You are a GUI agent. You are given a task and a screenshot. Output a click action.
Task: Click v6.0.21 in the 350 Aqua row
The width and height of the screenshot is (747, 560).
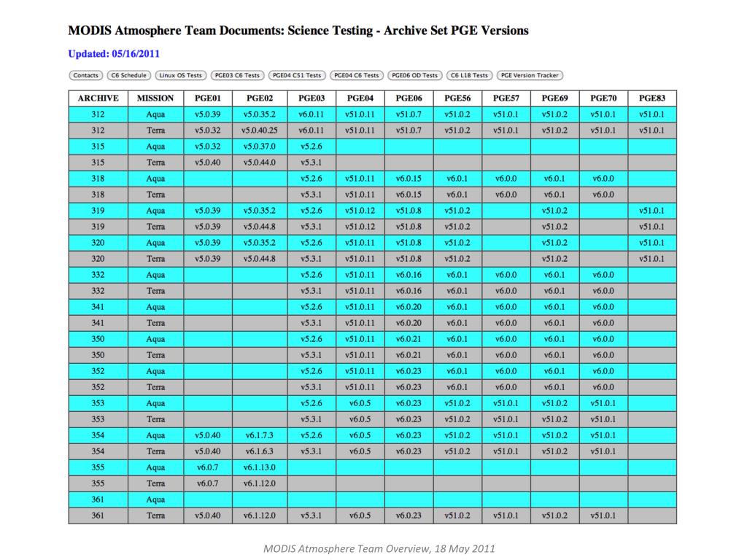(x=409, y=339)
